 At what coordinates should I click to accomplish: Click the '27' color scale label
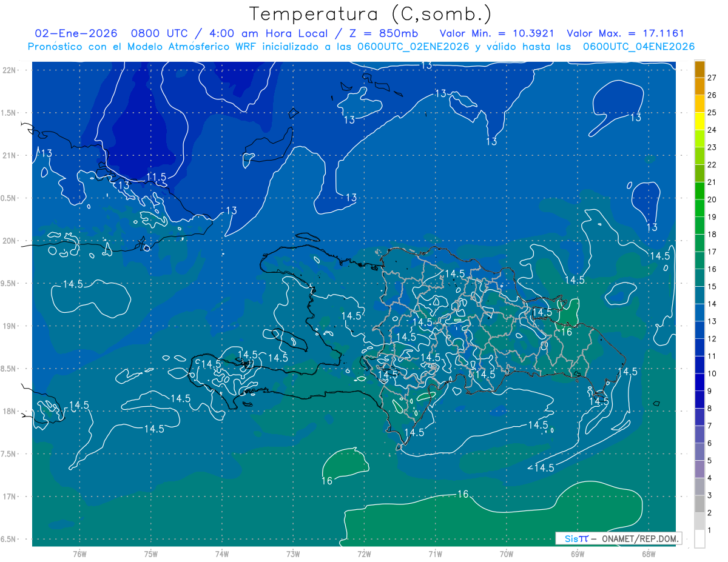[712, 78]
